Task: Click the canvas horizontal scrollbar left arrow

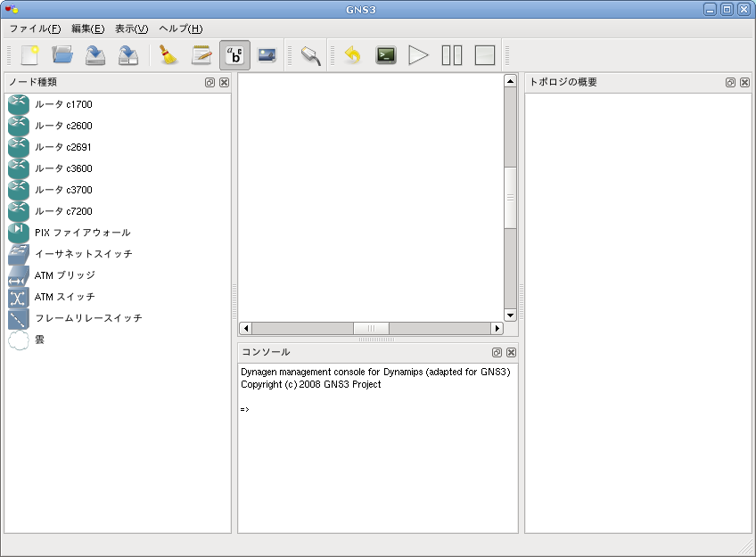Action: [245, 328]
